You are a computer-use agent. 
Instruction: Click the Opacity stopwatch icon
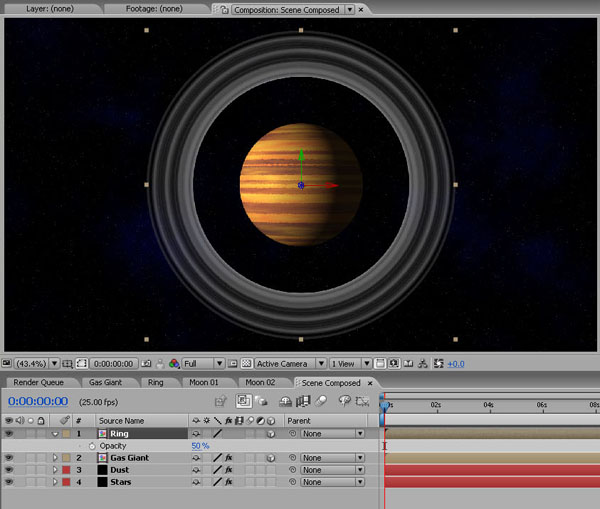93,446
